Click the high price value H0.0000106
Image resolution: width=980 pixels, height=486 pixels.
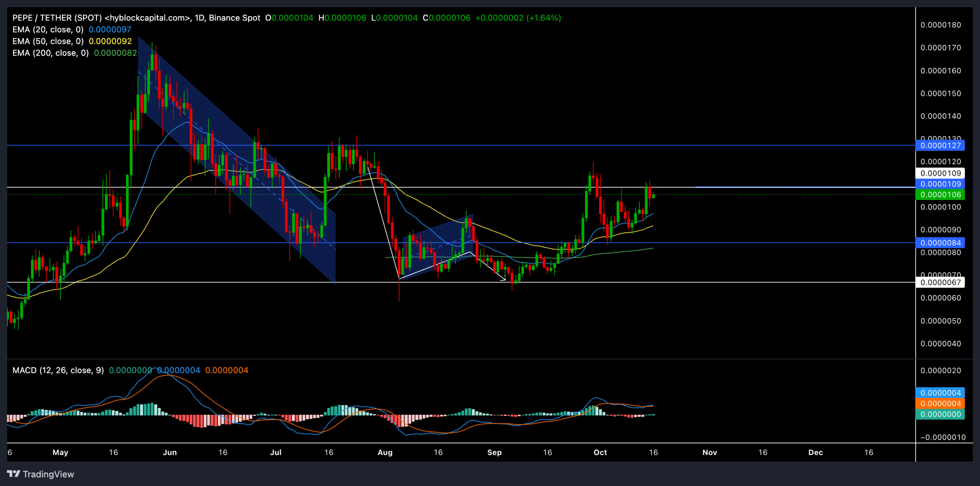point(342,18)
